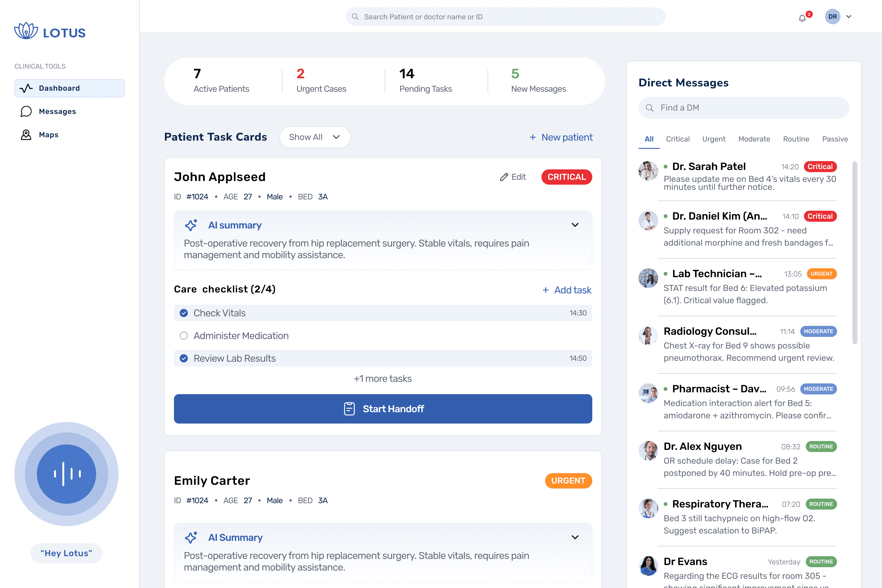Focus the Search Patient or doctor field
Viewport: 882px width, 588px height.
tap(506, 17)
